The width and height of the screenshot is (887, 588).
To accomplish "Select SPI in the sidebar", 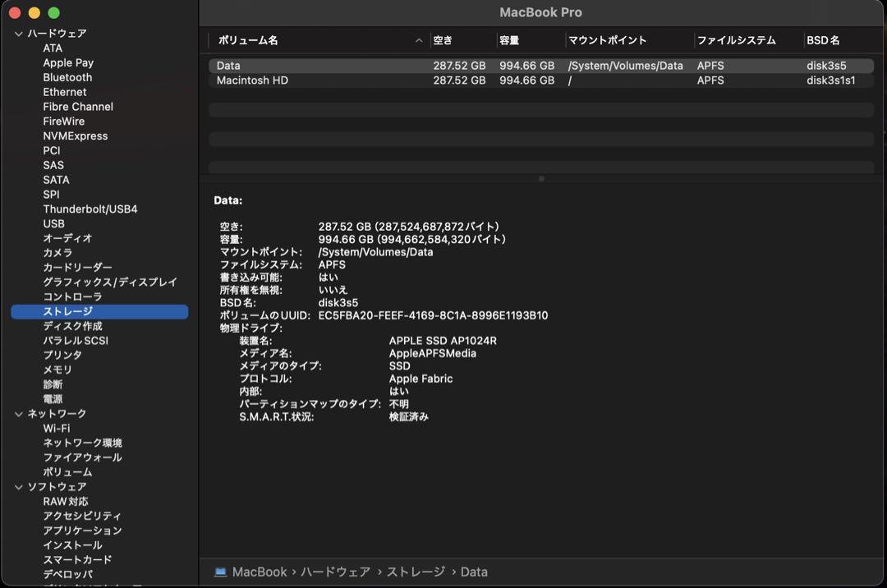I will (x=51, y=195).
